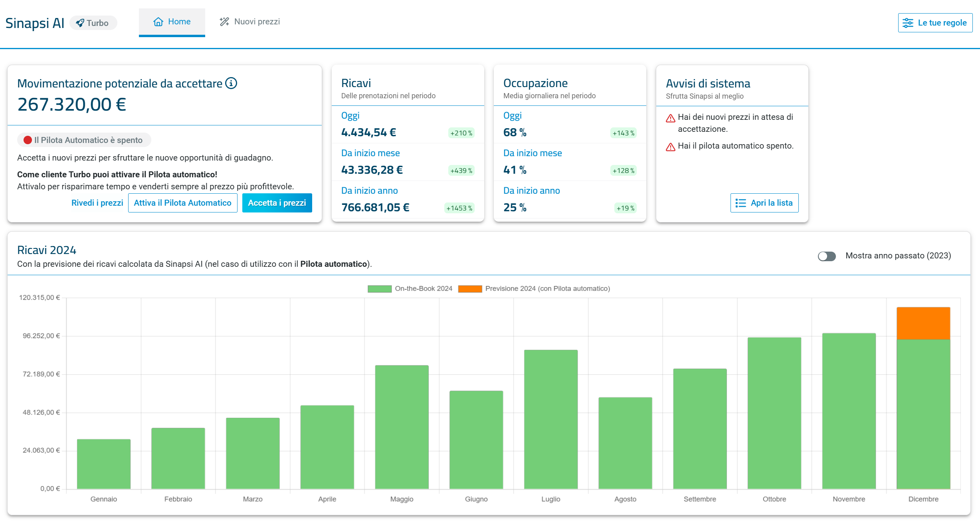Click the red Pilota Automatico status dot

click(28, 140)
